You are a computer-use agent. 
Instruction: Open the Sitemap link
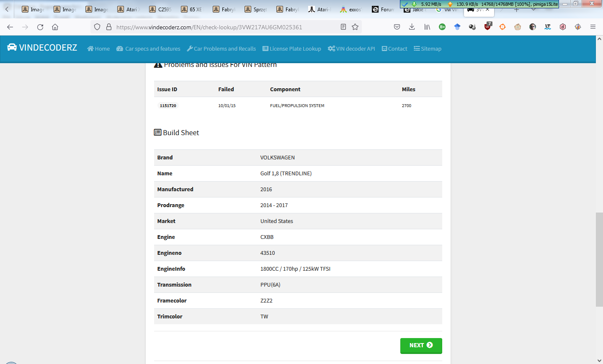(428, 49)
